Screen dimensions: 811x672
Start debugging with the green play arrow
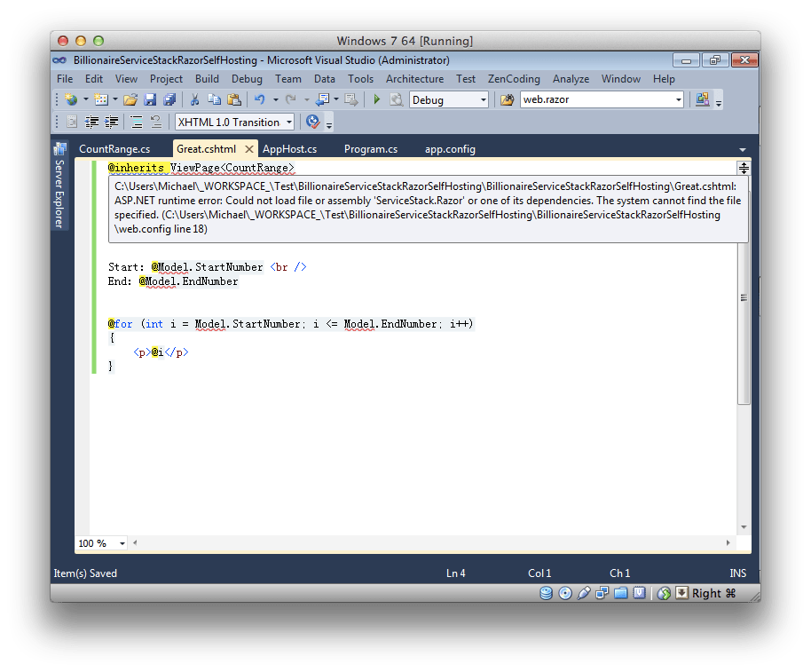pos(377,99)
